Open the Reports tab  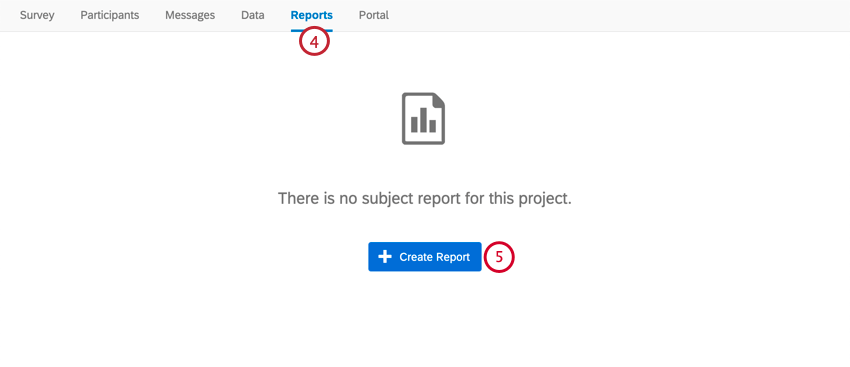tap(312, 15)
